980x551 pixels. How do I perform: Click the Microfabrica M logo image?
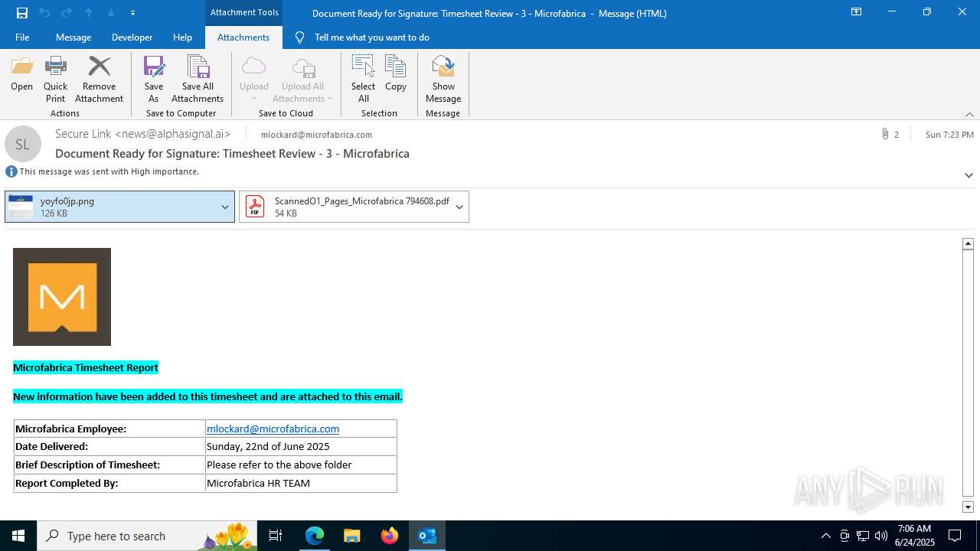[x=62, y=297]
